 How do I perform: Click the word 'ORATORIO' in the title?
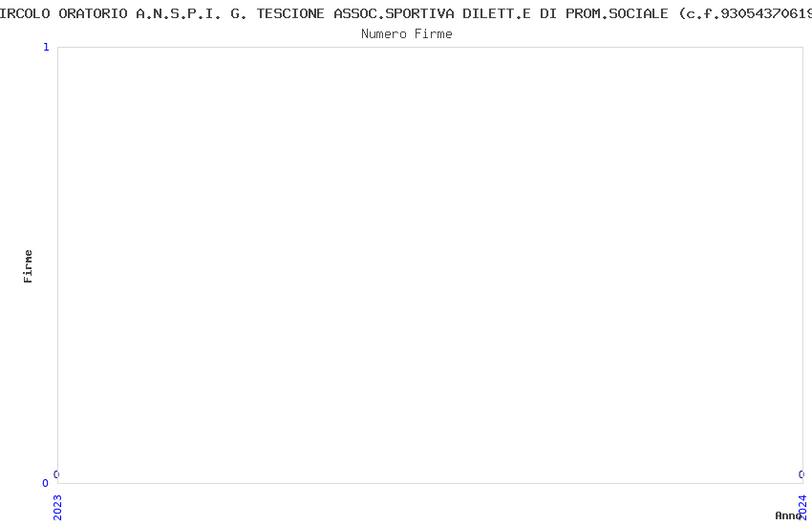coord(93,14)
